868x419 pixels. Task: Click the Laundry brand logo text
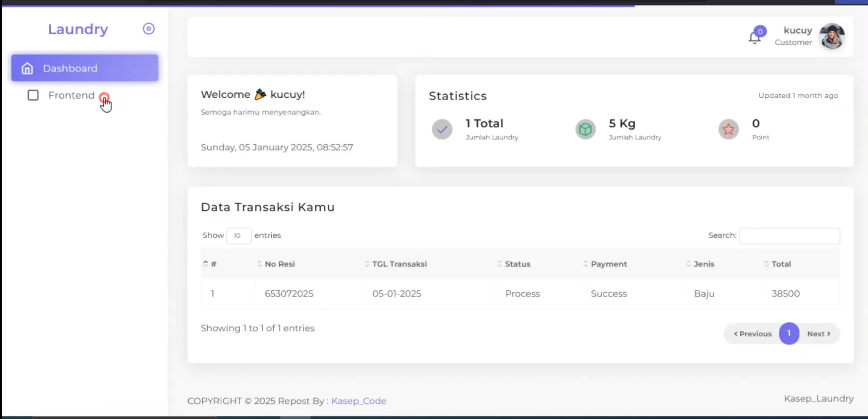(x=78, y=29)
